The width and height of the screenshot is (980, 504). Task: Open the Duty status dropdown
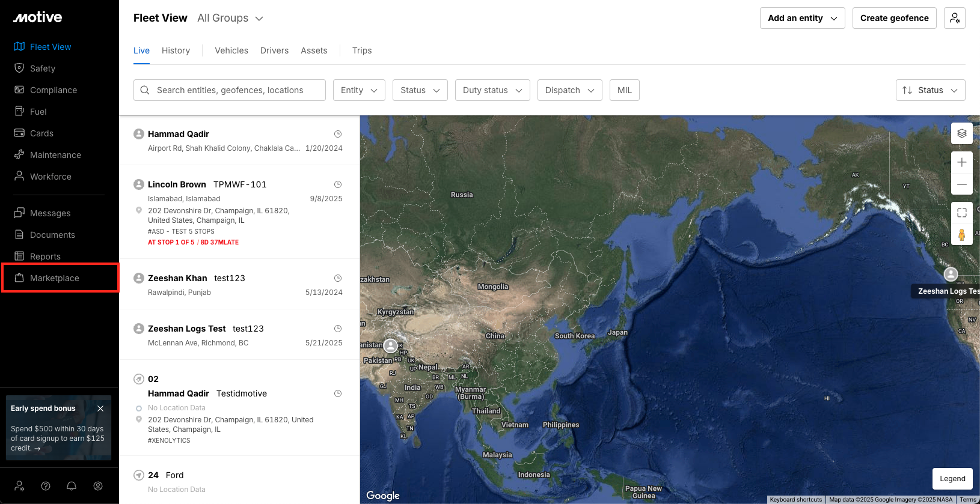(x=492, y=90)
